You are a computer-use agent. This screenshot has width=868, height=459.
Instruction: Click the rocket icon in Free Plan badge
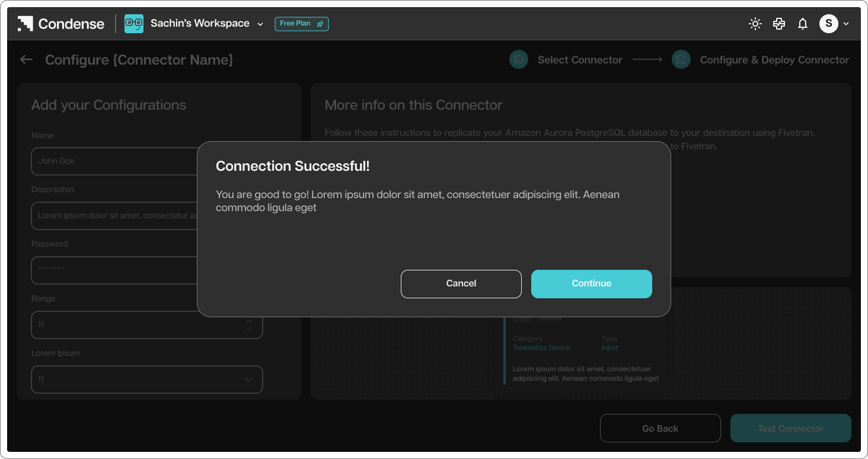(320, 24)
